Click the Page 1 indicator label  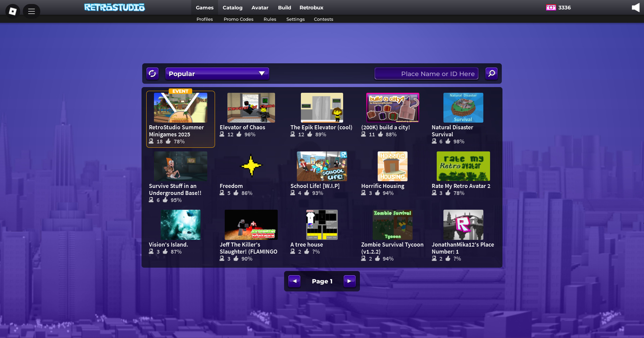pyautogui.click(x=322, y=281)
